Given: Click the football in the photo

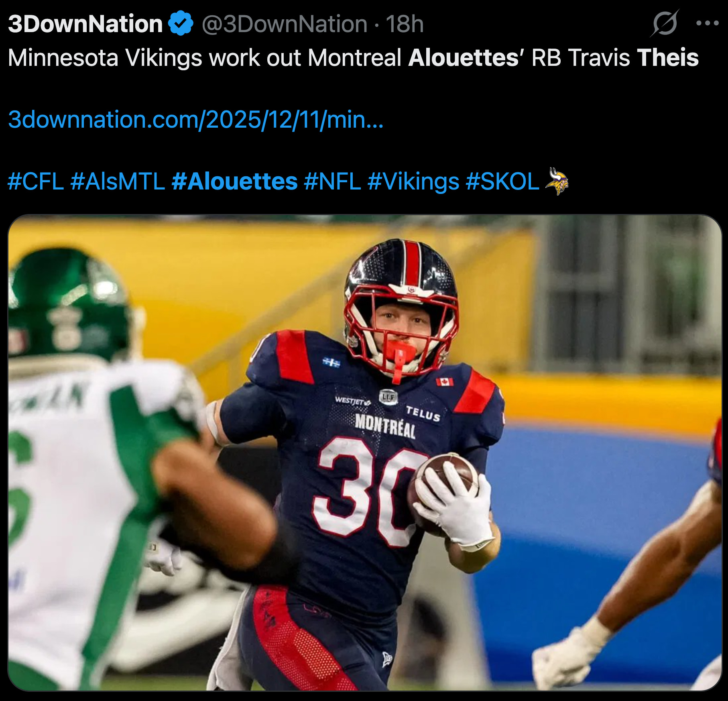Looking at the screenshot, I should [x=443, y=493].
